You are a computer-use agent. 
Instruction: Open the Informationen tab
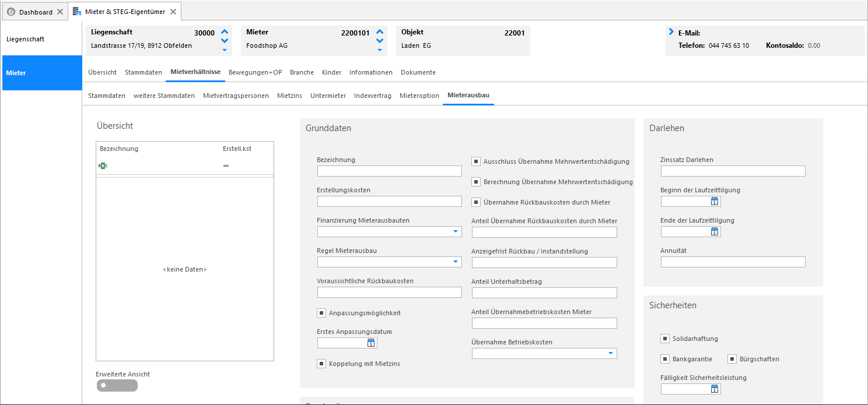pos(371,72)
